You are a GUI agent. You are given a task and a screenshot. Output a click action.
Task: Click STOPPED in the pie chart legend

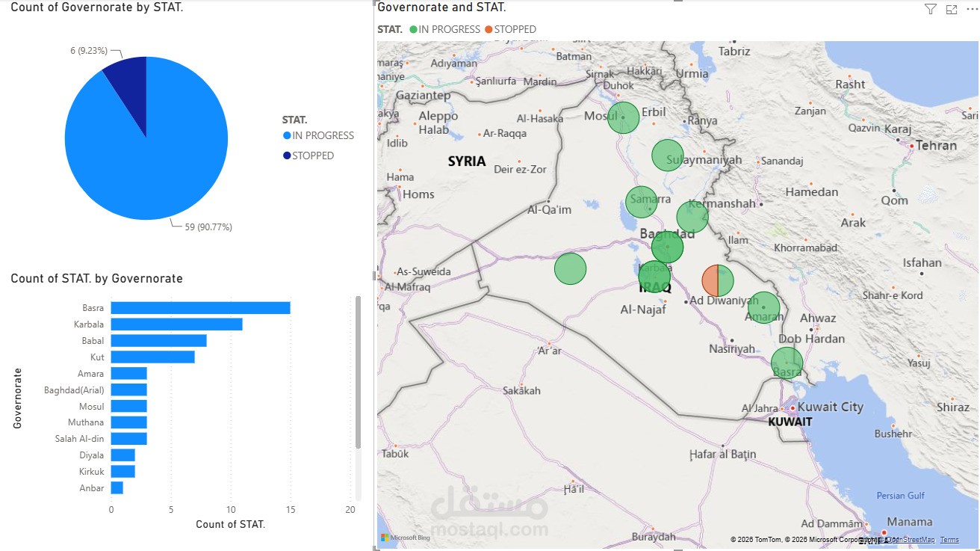pos(308,156)
